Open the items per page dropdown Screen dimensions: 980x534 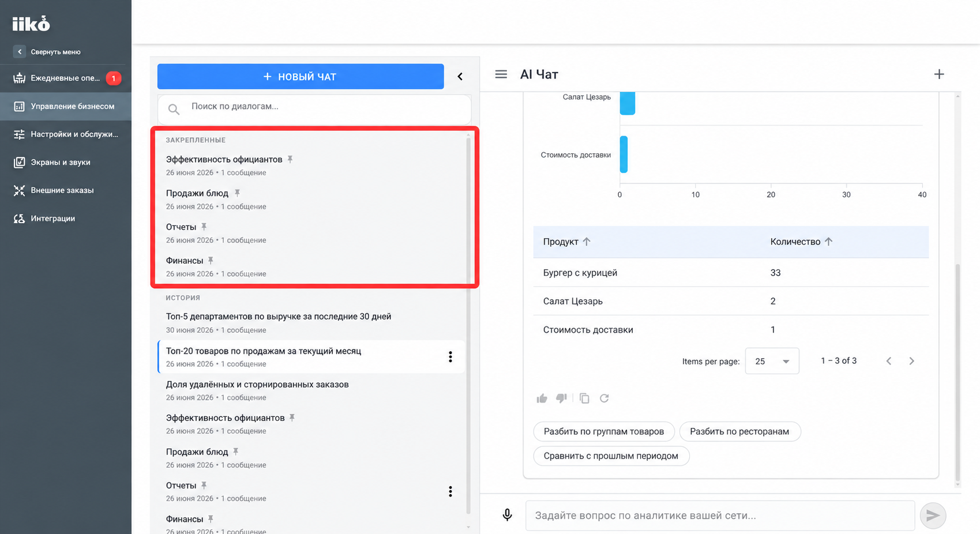(x=772, y=361)
